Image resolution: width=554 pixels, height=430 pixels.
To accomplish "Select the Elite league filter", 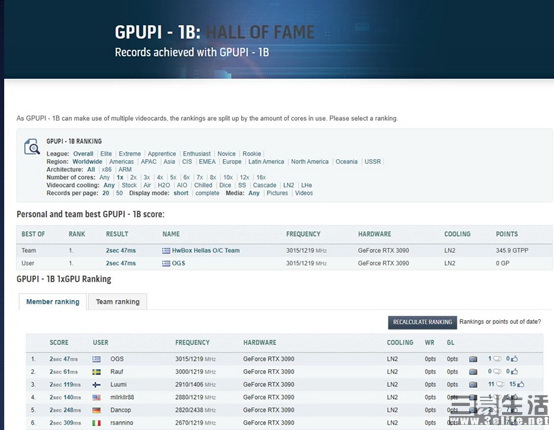I will [106, 154].
